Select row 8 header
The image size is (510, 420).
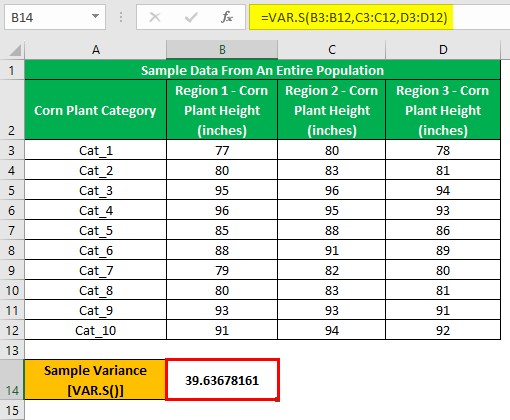click(x=12, y=250)
